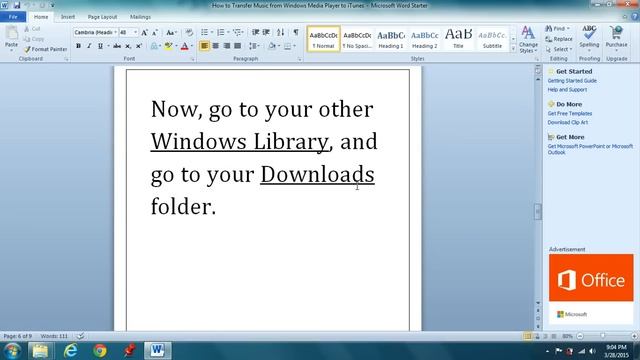This screenshot has width=640, height=360.
Task: Apply the Heading 1 style
Action: (391, 39)
